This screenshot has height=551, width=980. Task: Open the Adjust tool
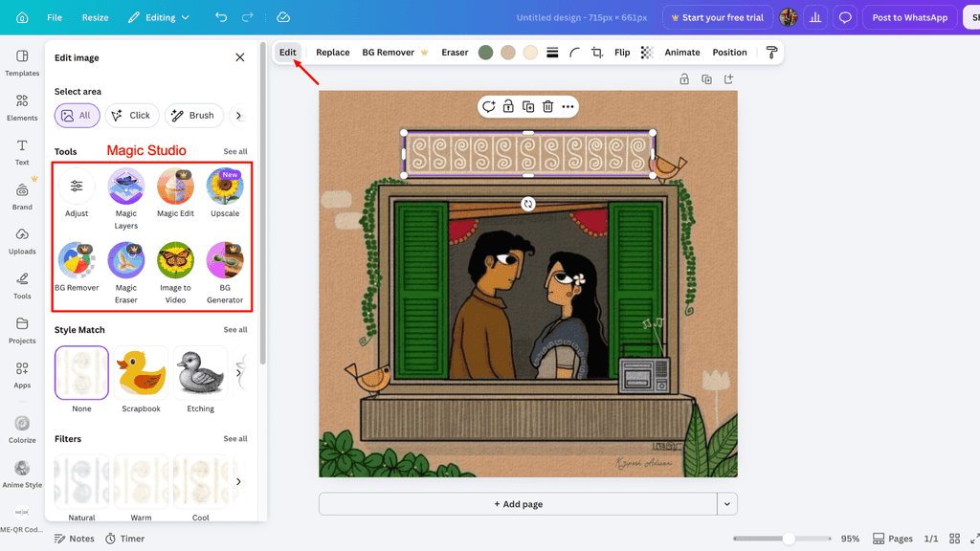[77, 192]
